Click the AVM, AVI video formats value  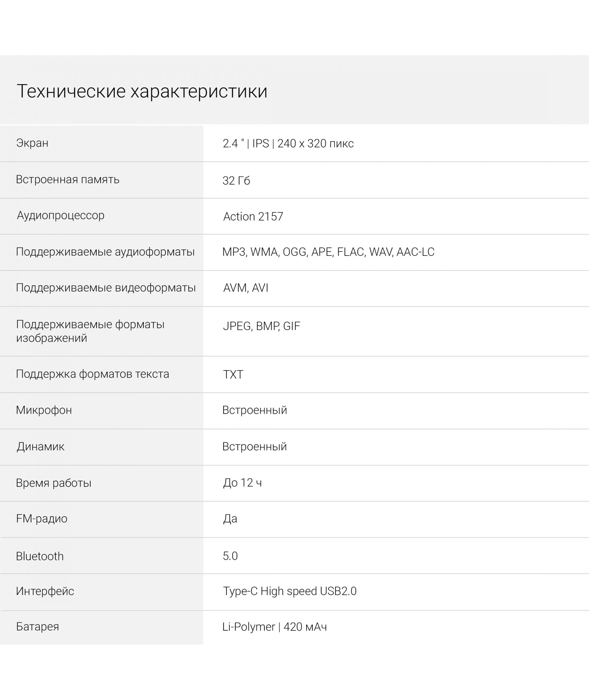tap(245, 288)
